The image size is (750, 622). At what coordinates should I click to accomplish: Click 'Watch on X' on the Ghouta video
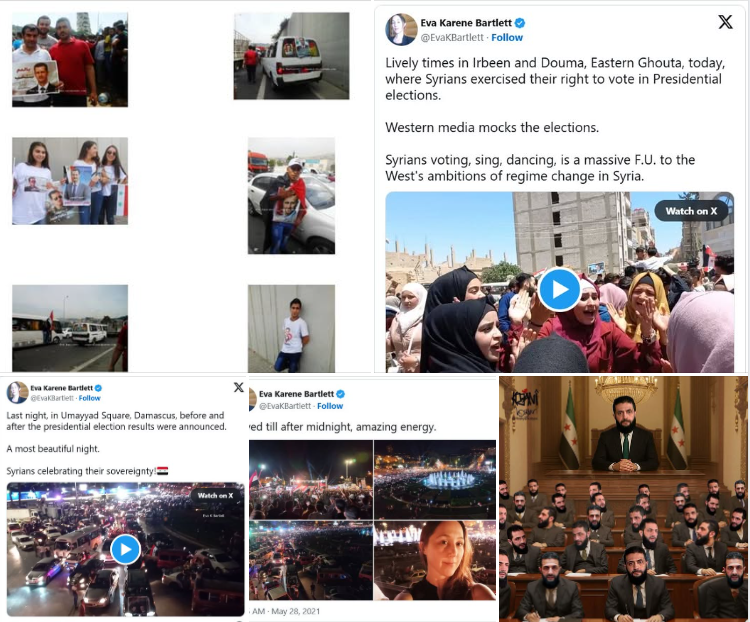coord(691,211)
